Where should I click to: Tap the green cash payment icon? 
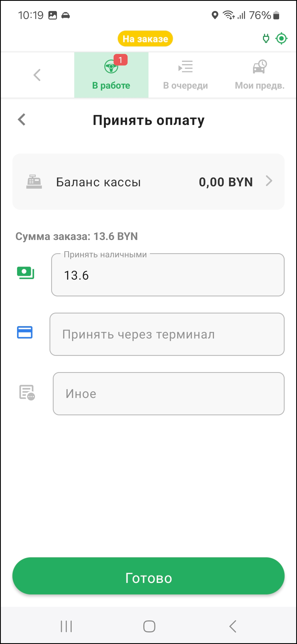coord(26,273)
